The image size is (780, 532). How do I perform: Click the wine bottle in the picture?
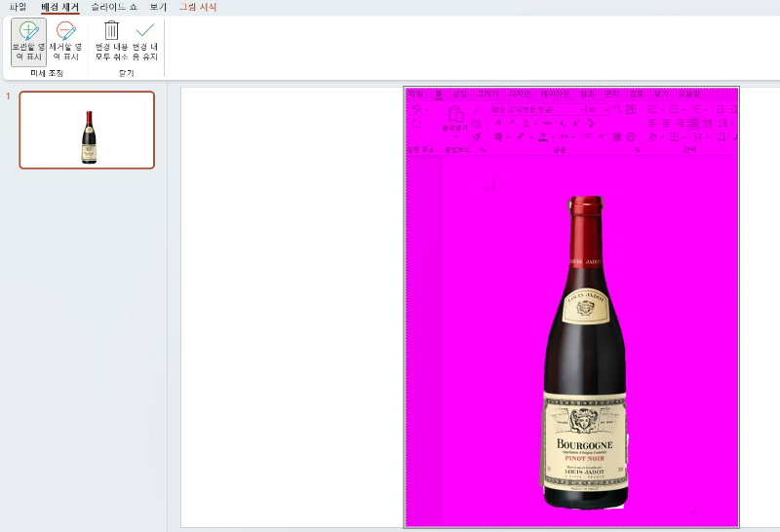tap(584, 352)
